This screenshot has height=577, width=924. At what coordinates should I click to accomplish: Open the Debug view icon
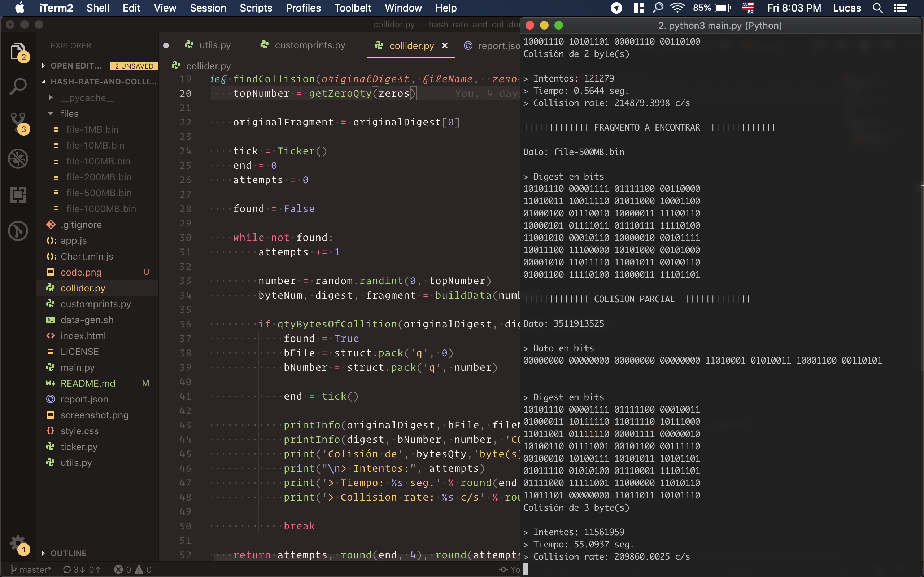click(x=18, y=158)
